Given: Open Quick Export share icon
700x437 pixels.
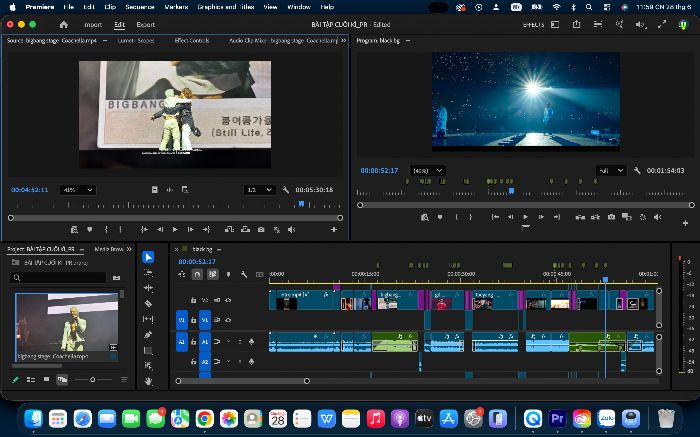Looking at the screenshot, I should pyautogui.click(x=576, y=25).
